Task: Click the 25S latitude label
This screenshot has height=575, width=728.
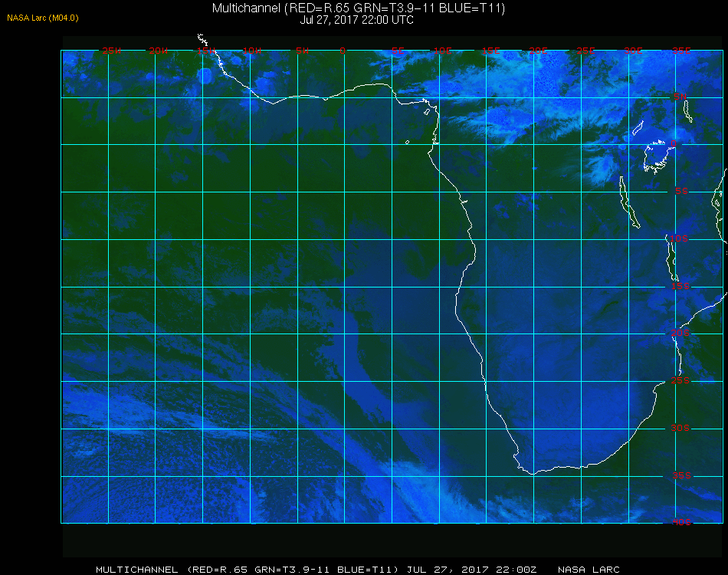Action: 680,380
